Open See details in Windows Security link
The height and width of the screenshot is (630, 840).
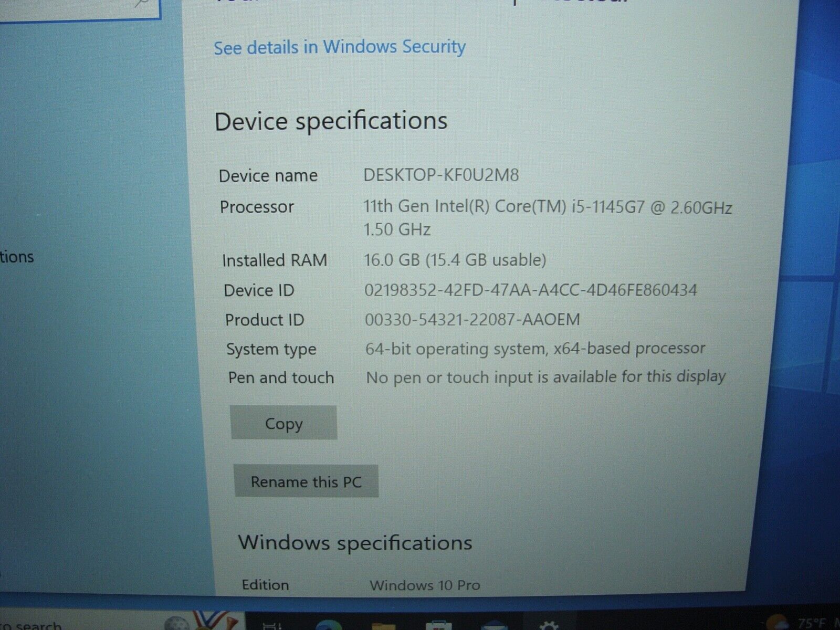click(x=340, y=47)
